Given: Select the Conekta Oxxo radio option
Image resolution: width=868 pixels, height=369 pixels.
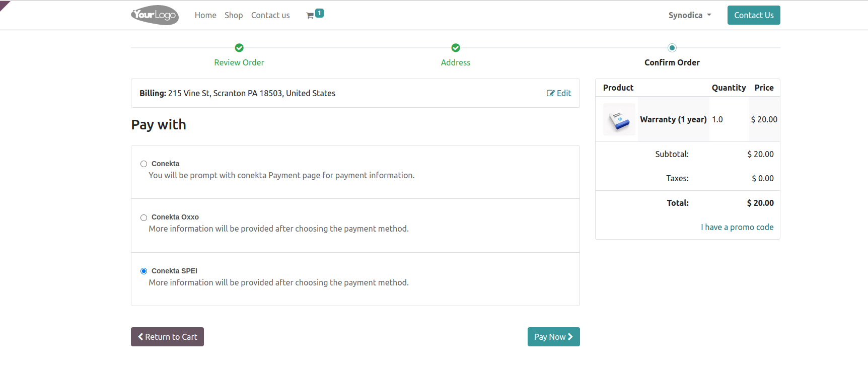Looking at the screenshot, I should (143, 217).
